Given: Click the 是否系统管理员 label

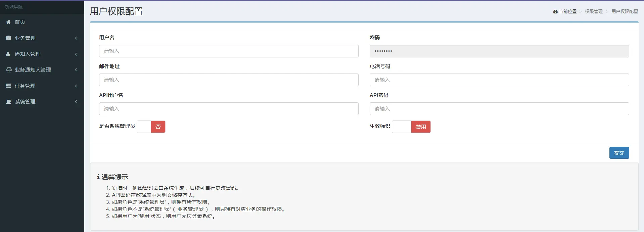Looking at the screenshot, I should click(117, 126).
